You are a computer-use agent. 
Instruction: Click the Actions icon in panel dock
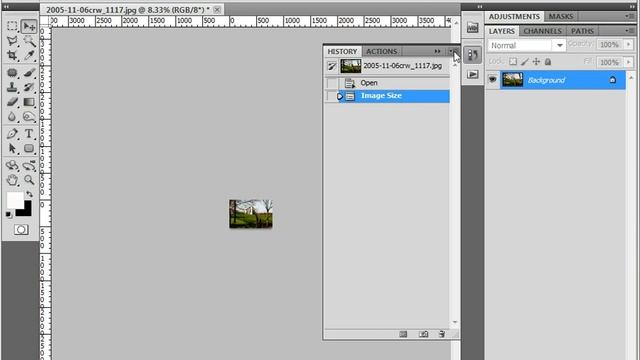473,74
